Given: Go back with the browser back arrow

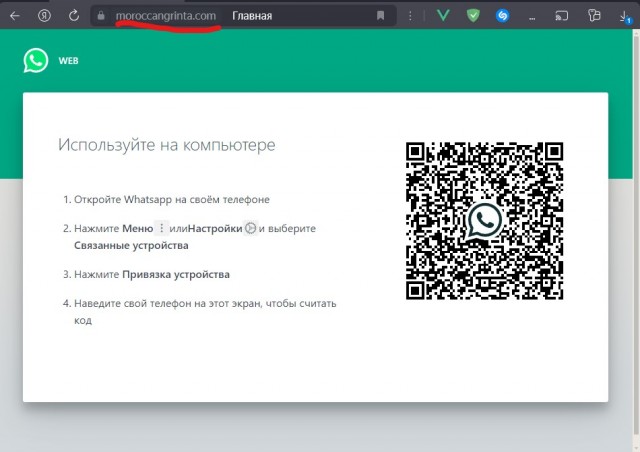Looking at the screenshot, I should (x=15, y=16).
